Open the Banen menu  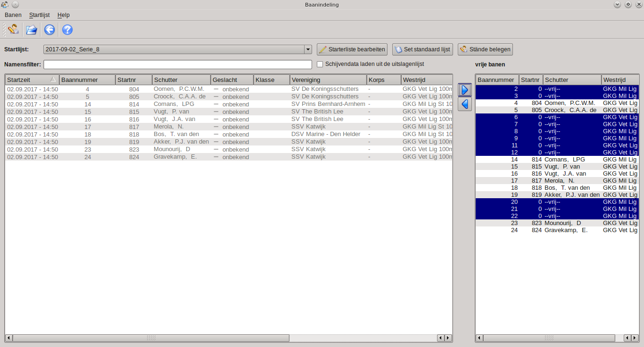(13, 15)
